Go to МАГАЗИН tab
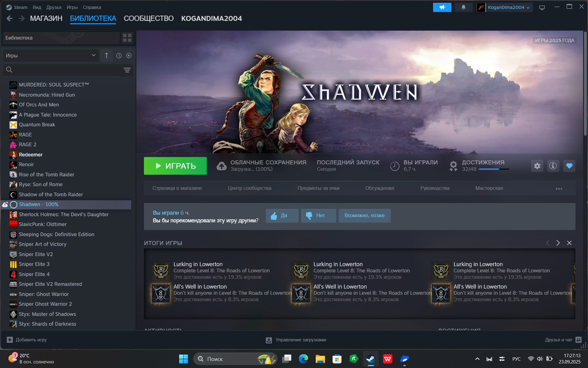 click(46, 18)
